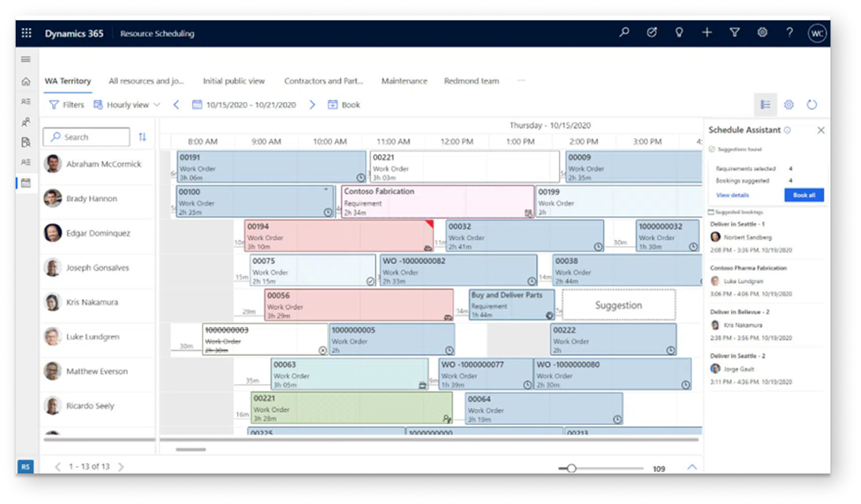Go to next page of resources
This screenshot has width=861, height=504.
(x=121, y=467)
